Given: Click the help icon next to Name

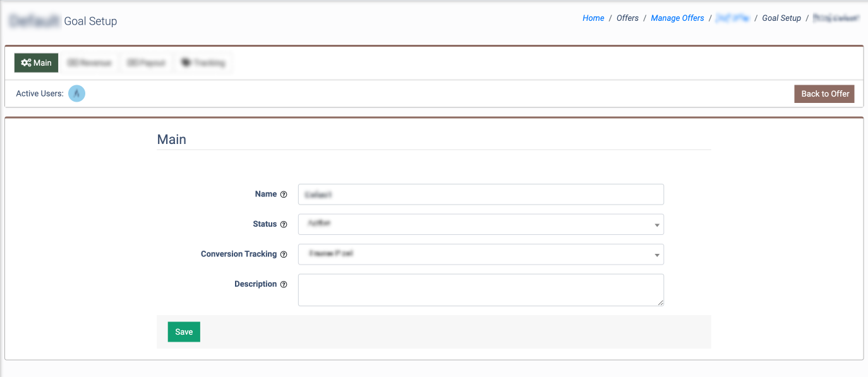Looking at the screenshot, I should coord(284,194).
